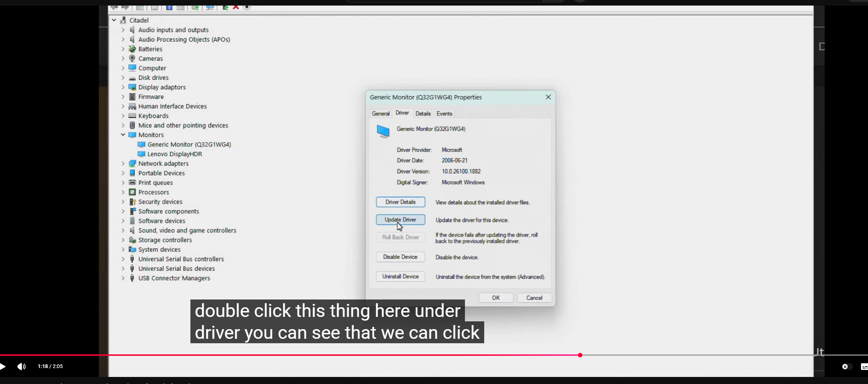Click the Citadel computer name
This screenshot has width=868, height=384.
[139, 20]
